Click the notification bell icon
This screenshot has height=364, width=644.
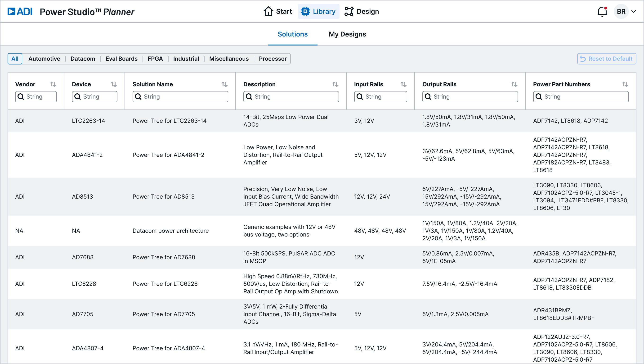click(602, 12)
